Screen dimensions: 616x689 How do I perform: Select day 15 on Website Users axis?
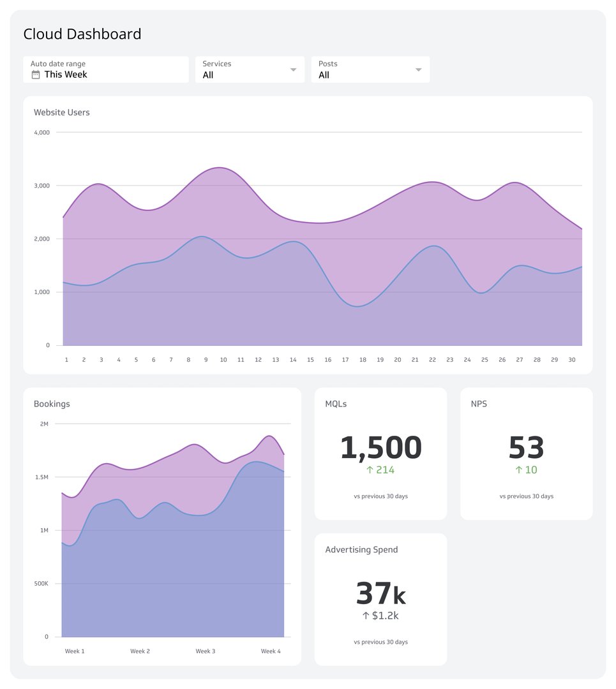310,359
